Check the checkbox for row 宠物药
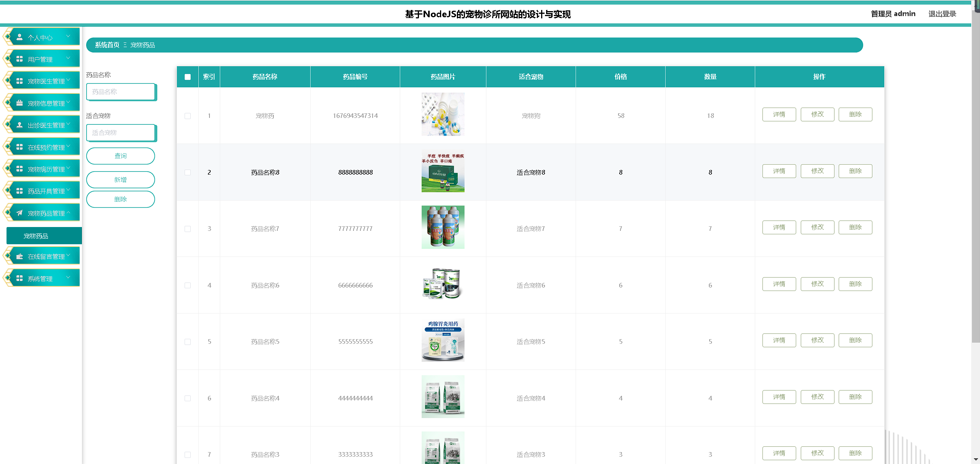Image resolution: width=980 pixels, height=464 pixels. click(188, 116)
